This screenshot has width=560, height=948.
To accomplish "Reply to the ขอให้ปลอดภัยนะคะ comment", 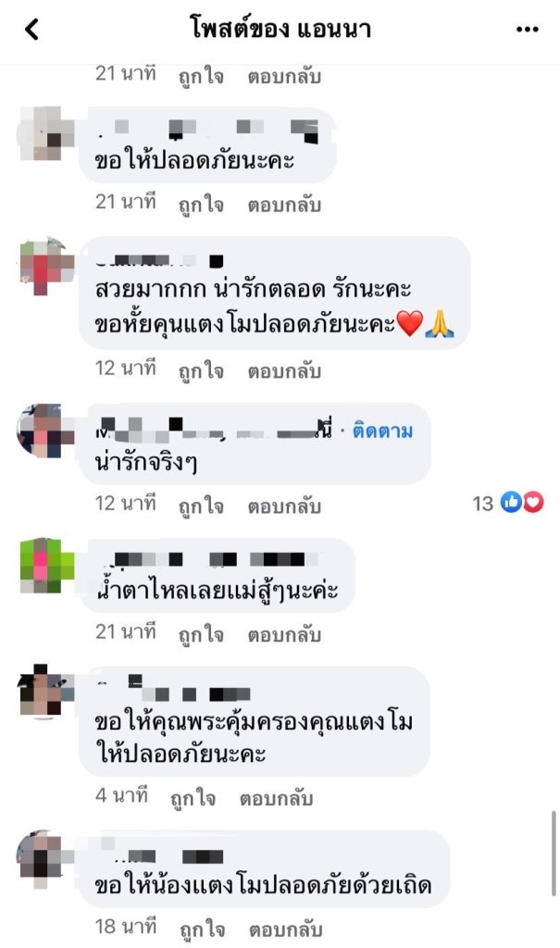I will pos(283,206).
